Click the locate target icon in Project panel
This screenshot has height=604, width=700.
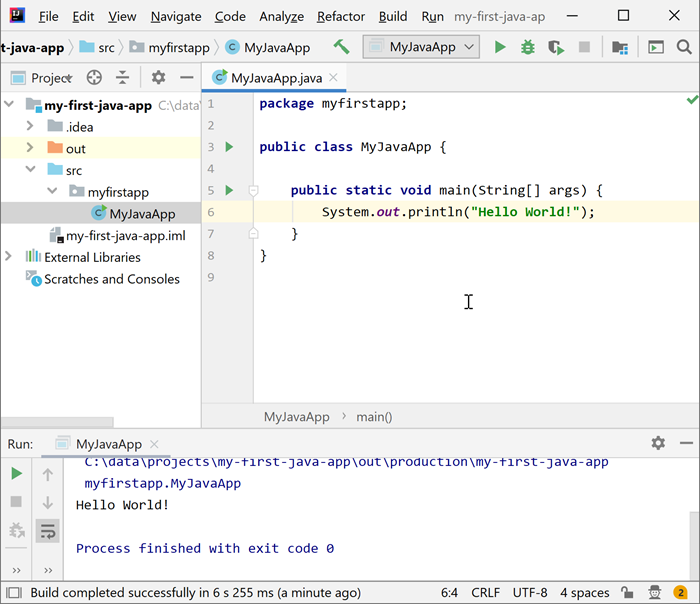94,78
